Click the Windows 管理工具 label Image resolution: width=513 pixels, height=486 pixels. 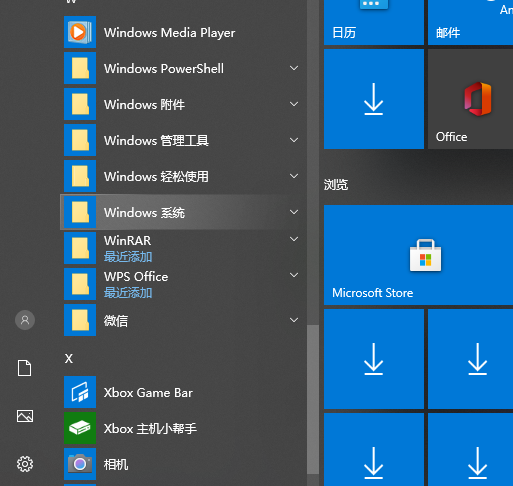click(156, 141)
